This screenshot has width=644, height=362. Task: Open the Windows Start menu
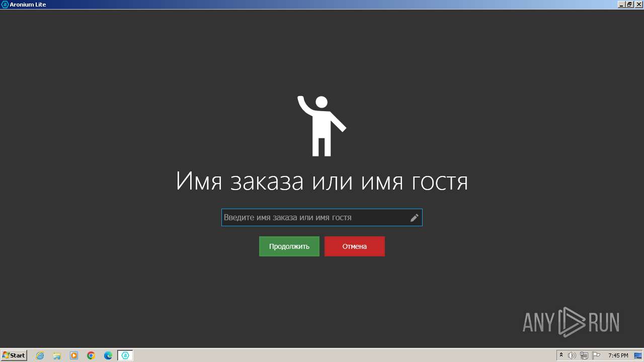14,355
